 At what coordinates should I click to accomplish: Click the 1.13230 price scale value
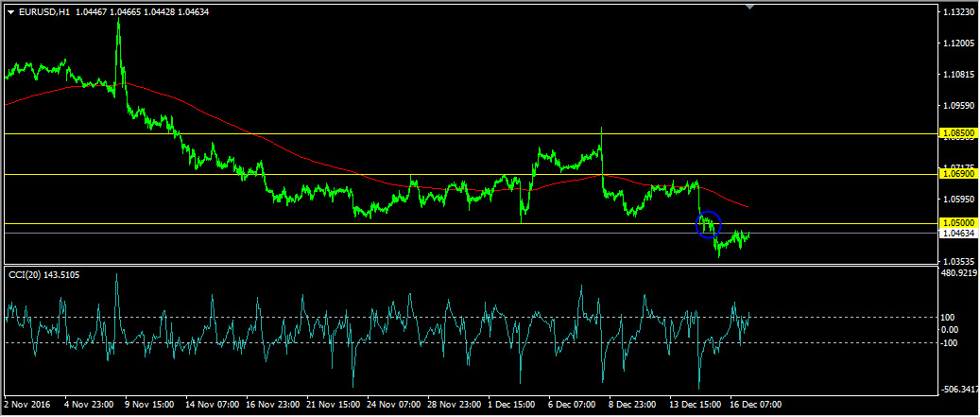959,12
